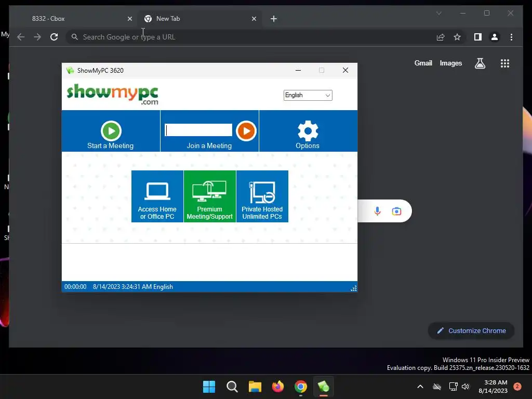Open the Images link
Screen dimensions: 532x399
coord(451,63)
